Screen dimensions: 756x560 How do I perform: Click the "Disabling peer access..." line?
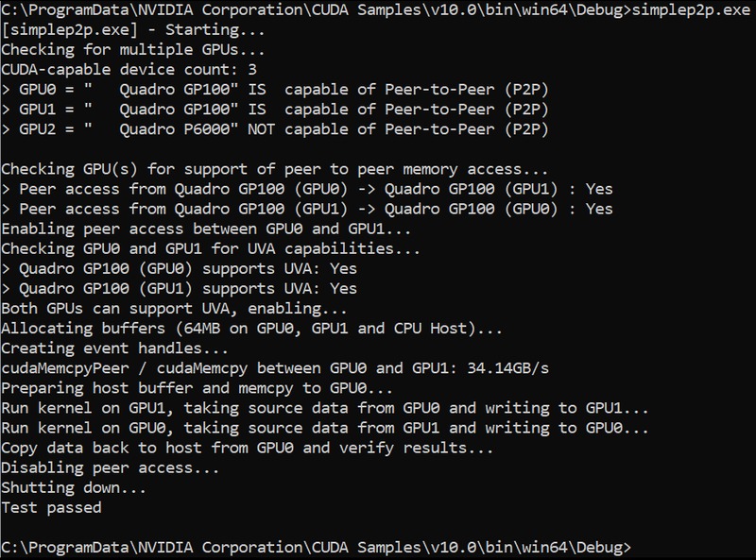[x=110, y=467]
